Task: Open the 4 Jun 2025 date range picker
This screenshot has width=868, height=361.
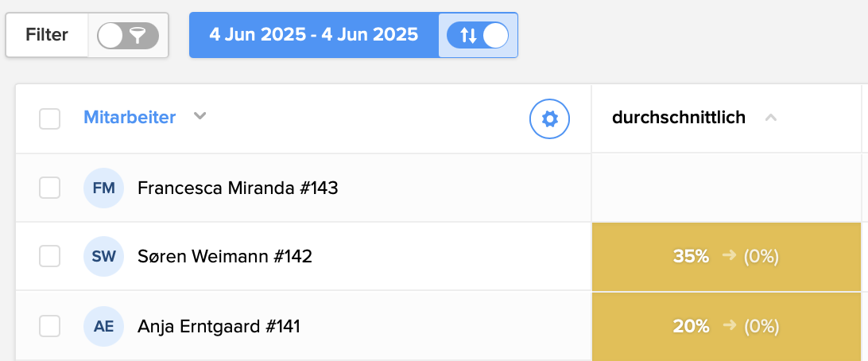Action: 313,35
